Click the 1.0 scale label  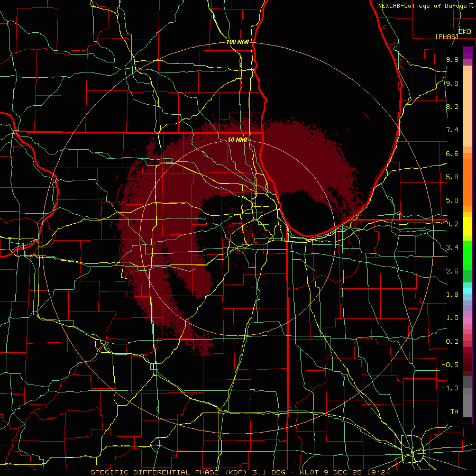click(x=452, y=318)
